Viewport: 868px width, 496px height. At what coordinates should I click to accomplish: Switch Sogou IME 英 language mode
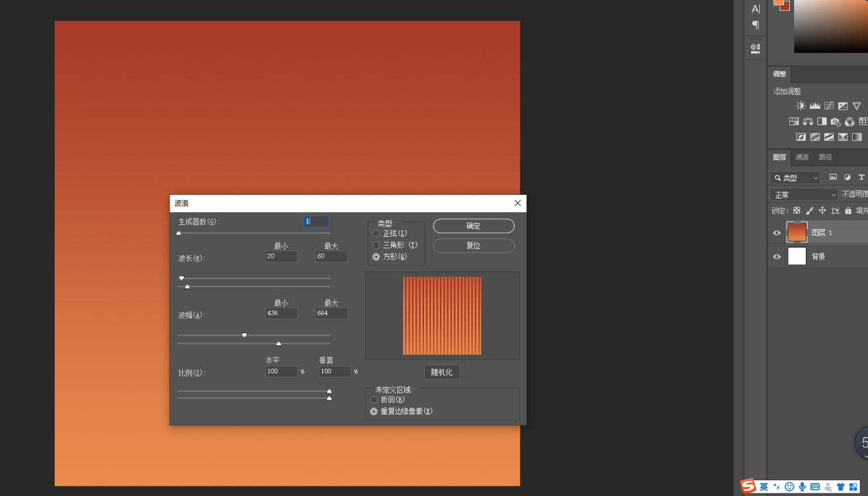[x=763, y=486]
